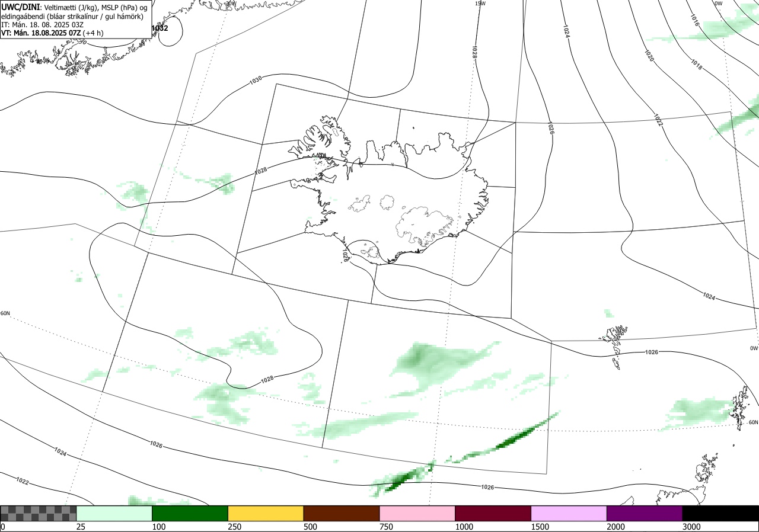Choose the pink 750–1000 legend swatch
Image resolution: width=759 pixels, height=532 pixels.
(417, 513)
